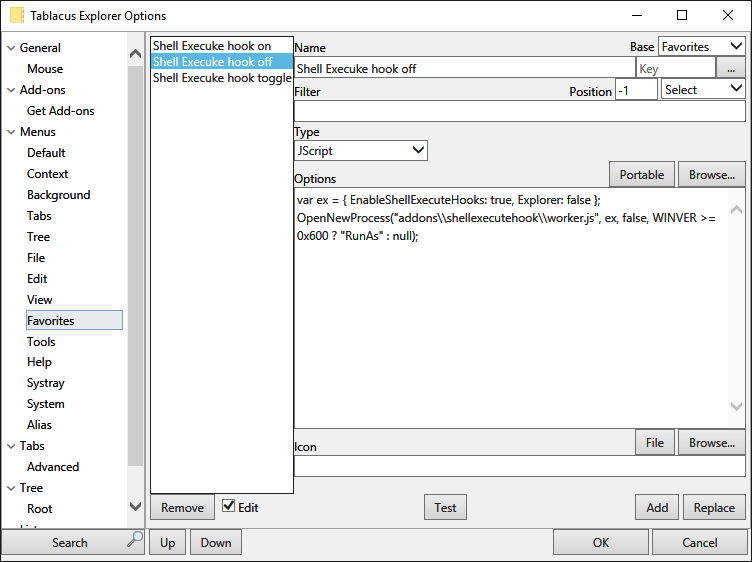Move item Up with Up button
Viewport: 752px width, 562px height.
[x=167, y=542]
